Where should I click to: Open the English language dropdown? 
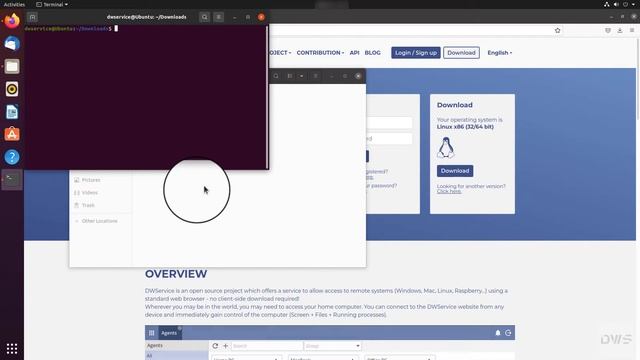(x=500, y=53)
